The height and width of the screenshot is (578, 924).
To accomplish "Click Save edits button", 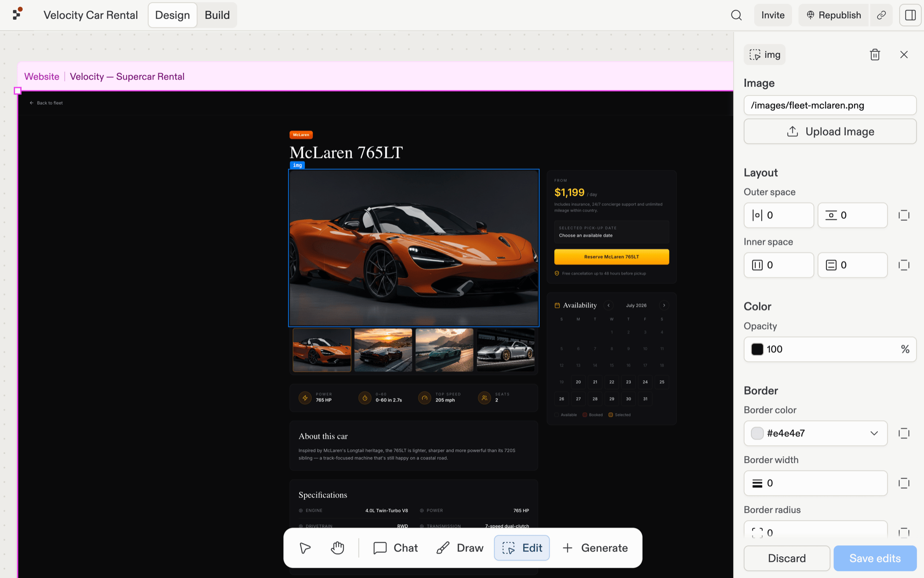I will [x=875, y=558].
